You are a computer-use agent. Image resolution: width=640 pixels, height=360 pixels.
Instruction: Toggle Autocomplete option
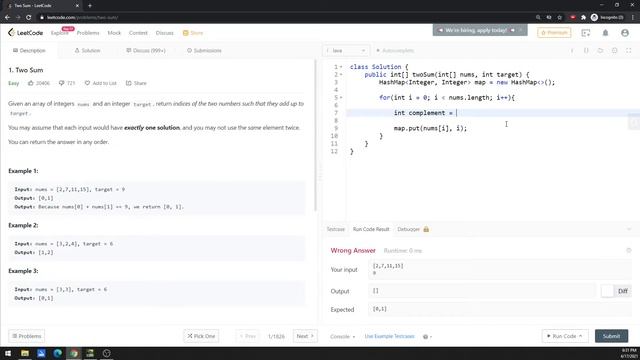395,51
